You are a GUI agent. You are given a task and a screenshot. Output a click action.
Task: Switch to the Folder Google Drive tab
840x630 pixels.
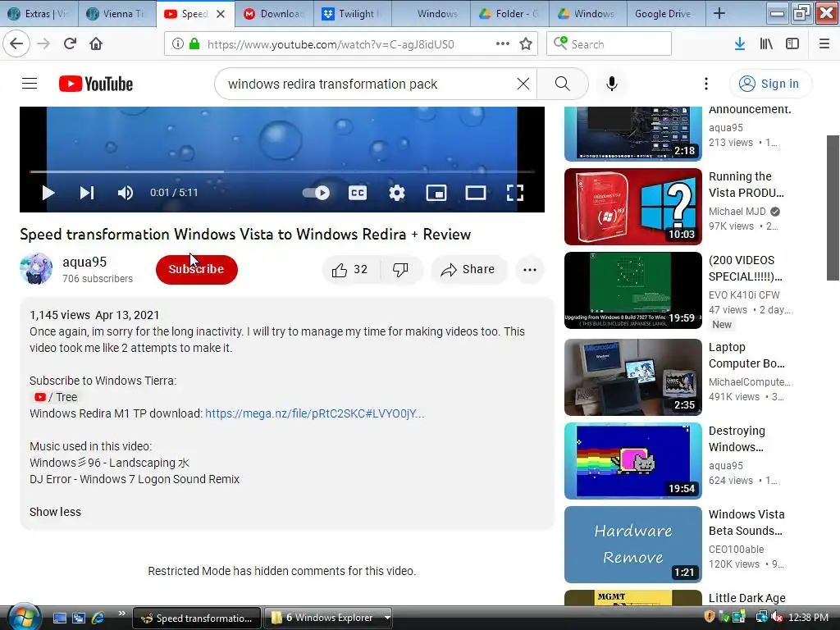[509, 13]
